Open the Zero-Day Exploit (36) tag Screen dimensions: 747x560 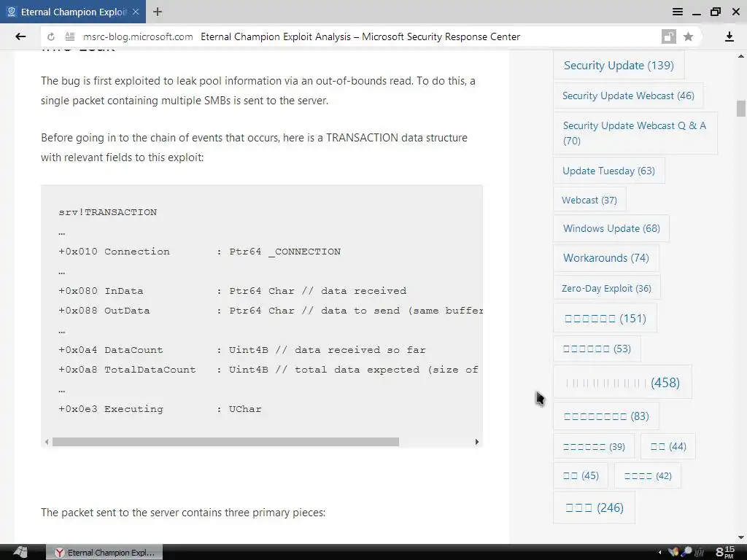point(606,288)
